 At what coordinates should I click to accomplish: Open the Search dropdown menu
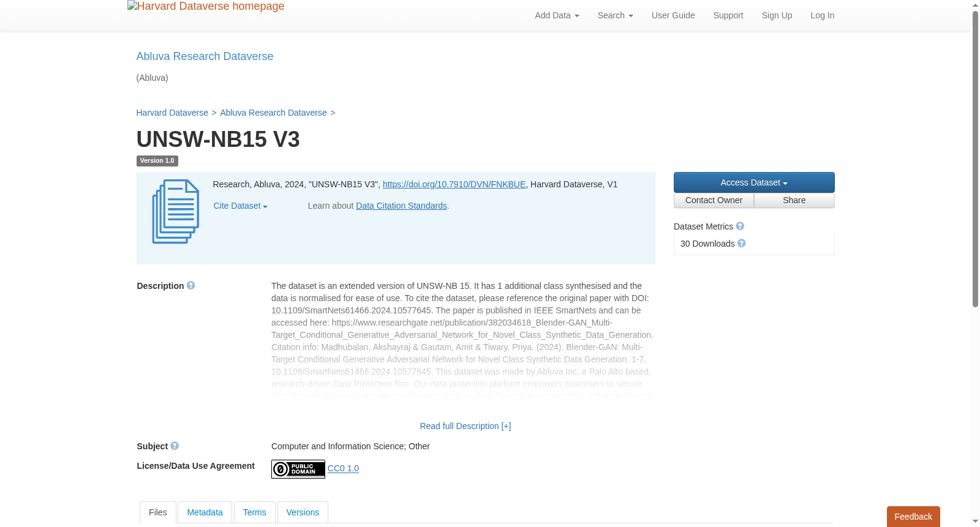615,15
